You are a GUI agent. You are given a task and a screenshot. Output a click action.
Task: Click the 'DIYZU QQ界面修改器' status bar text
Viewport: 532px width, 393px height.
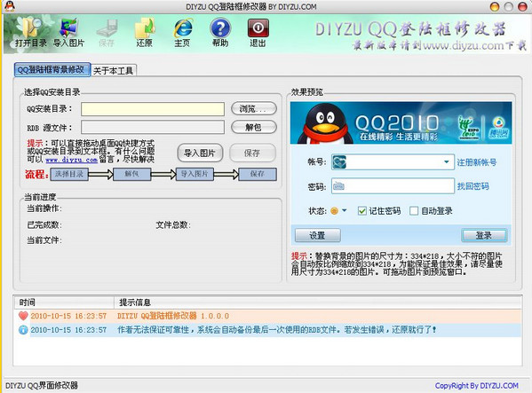pyautogui.click(x=42, y=386)
